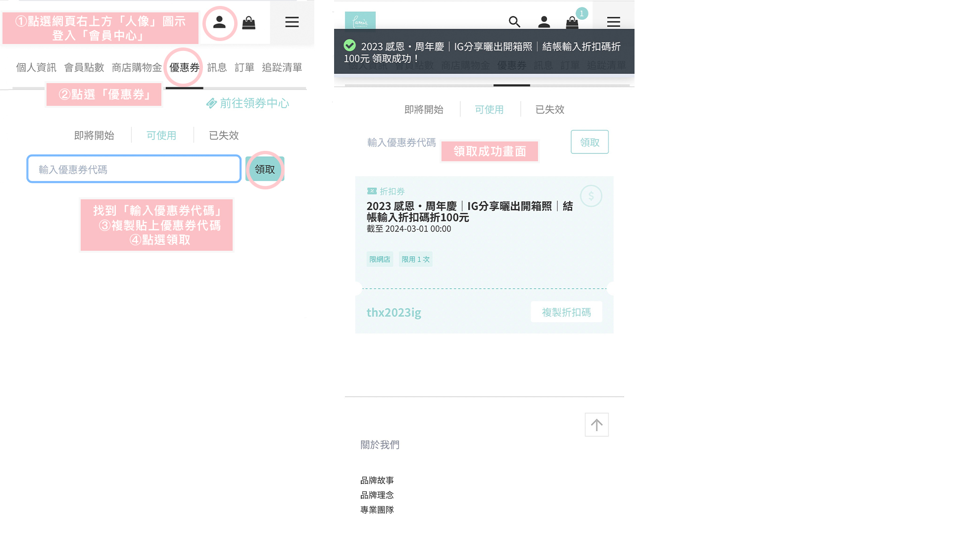Click the filled teal 領取 button

pos(265,170)
